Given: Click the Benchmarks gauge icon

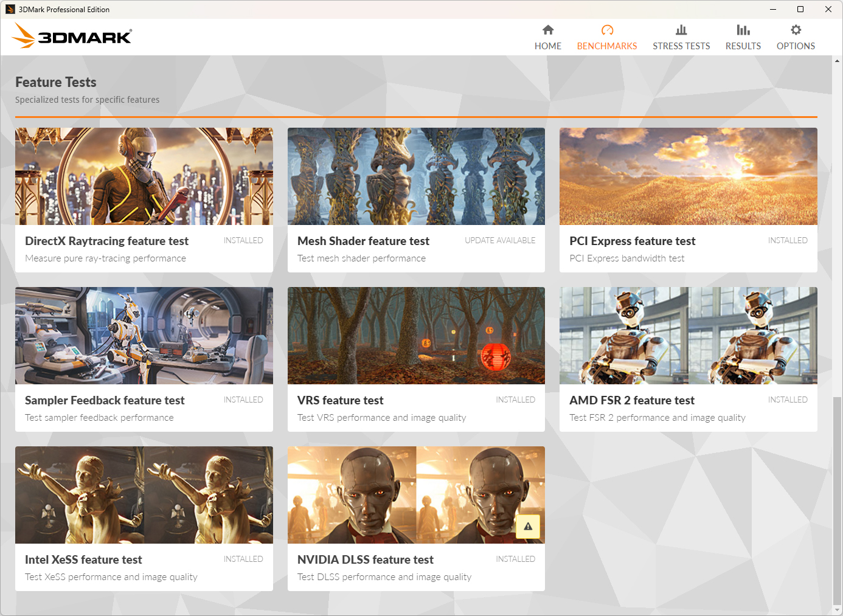Looking at the screenshot, I should tap(607, 30).
